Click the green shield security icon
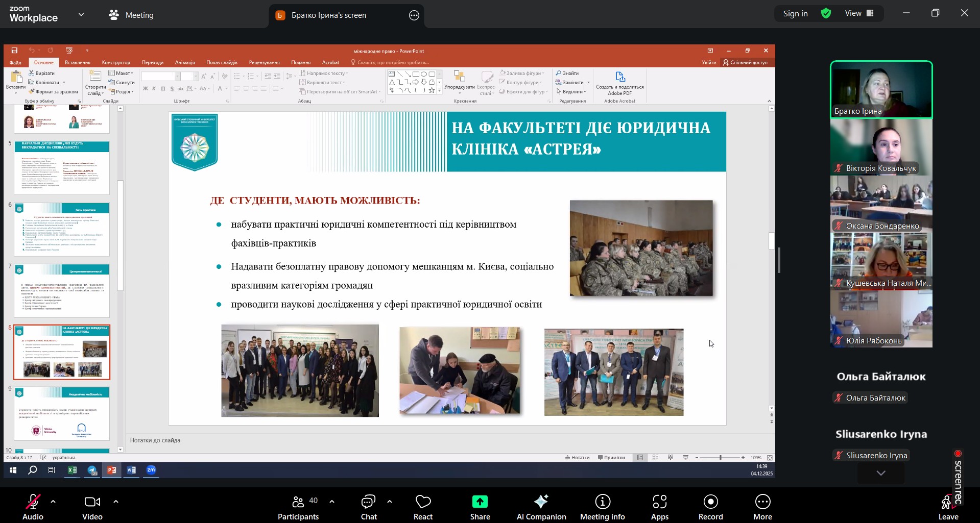 pyautogui.click(x=826, y=14)
